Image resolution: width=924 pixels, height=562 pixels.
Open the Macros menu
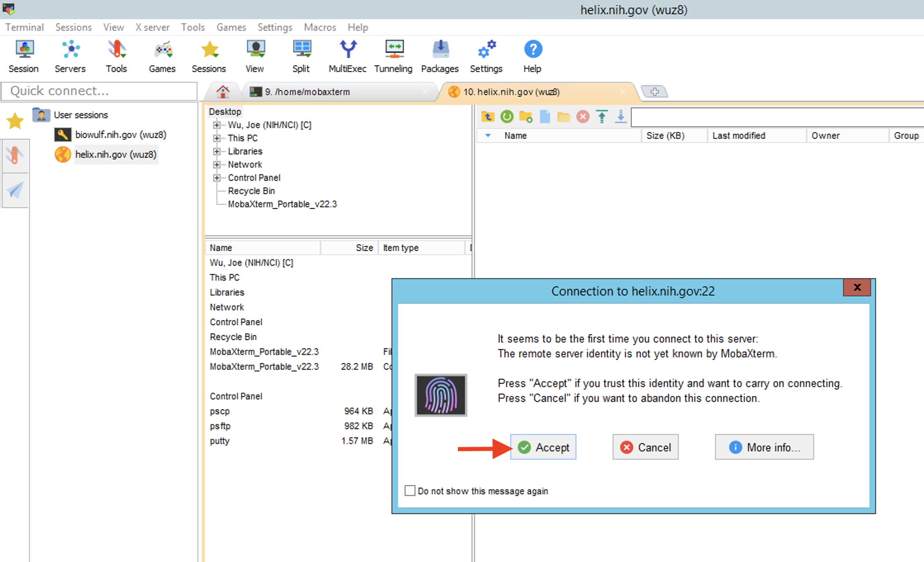(320, 27)
